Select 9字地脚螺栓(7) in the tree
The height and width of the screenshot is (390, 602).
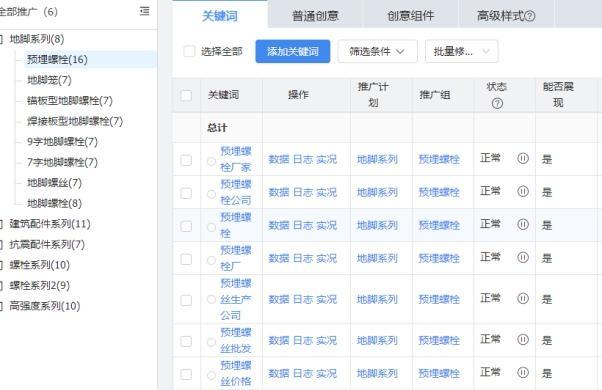(62, 142)
